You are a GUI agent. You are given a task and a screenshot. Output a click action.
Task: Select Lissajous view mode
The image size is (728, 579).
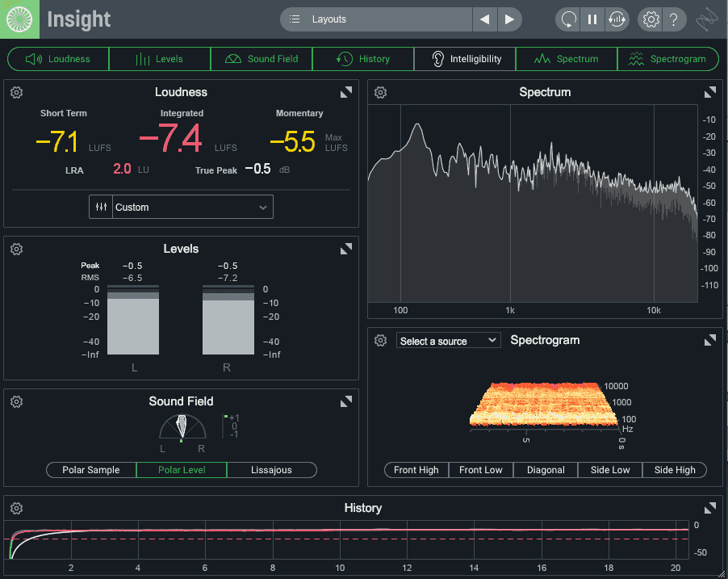point(272,470)
